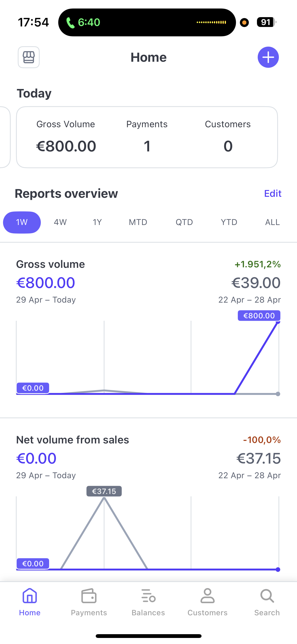Screen dimensions: 297x644
Task: Tap the €800.00 gross volume chart point
Action: [x=278, y=322]
